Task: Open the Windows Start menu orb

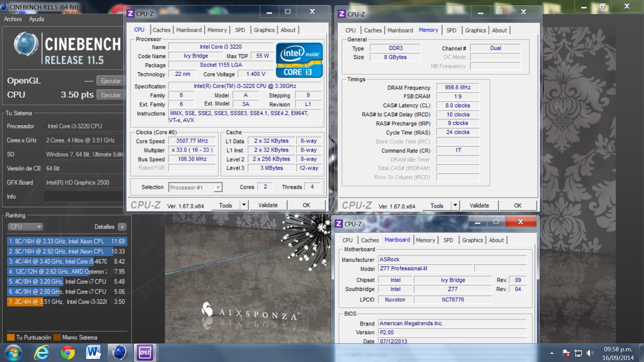Action: (13, 353)
